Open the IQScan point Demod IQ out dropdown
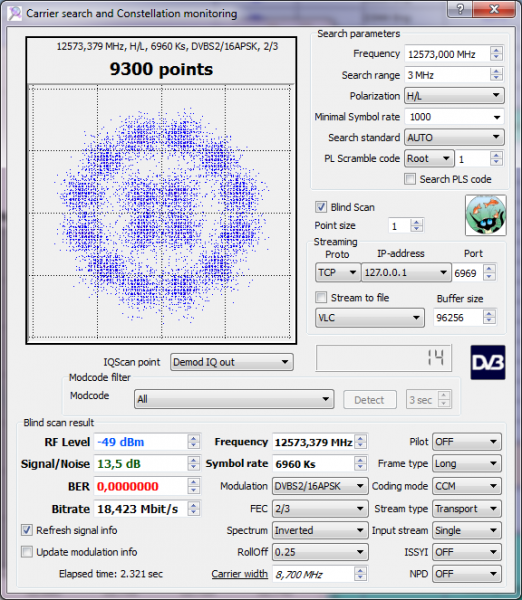Image resolution: width=522 pixels, height=600 pixels. tap(232, 362)
